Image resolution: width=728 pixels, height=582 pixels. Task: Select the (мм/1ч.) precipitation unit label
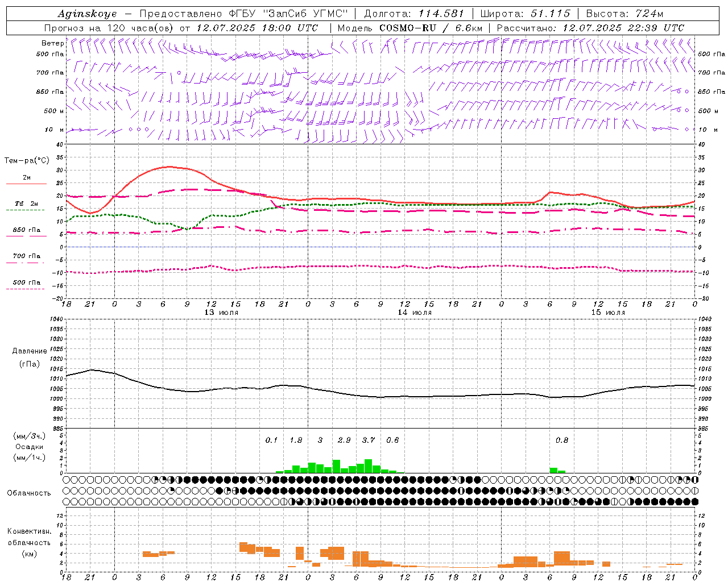click(x=30, y=458)
